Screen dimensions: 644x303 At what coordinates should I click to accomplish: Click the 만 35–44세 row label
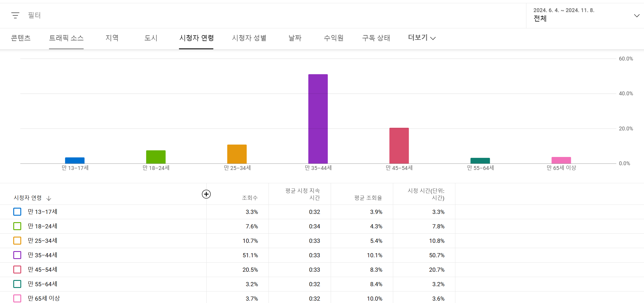coord(43,255)
